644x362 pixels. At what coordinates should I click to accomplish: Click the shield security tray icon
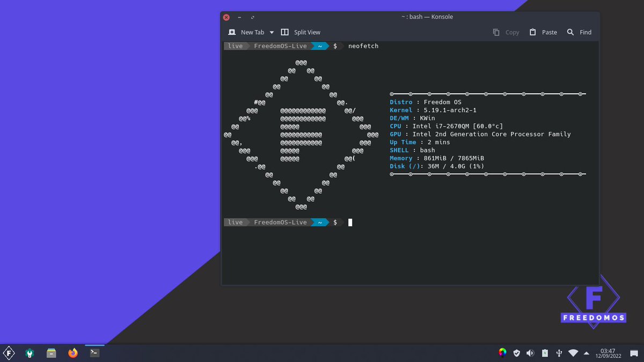(516, 353)
